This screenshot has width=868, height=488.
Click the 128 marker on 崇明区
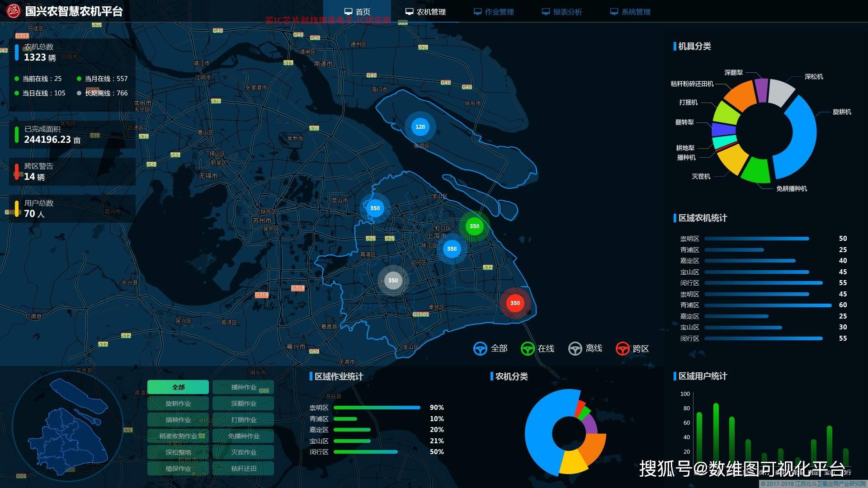tap(420, 127)
